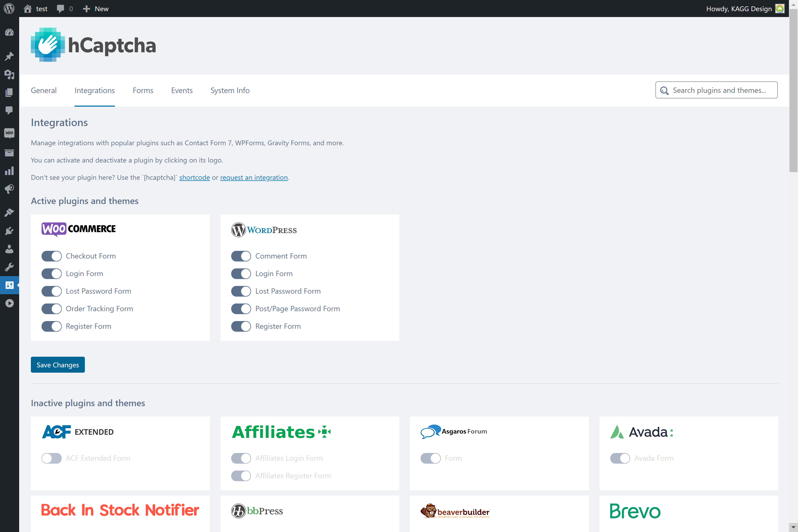Switch to the Forms tab
The height and width of the screenshot is (532, 798).
click(143, 90)
